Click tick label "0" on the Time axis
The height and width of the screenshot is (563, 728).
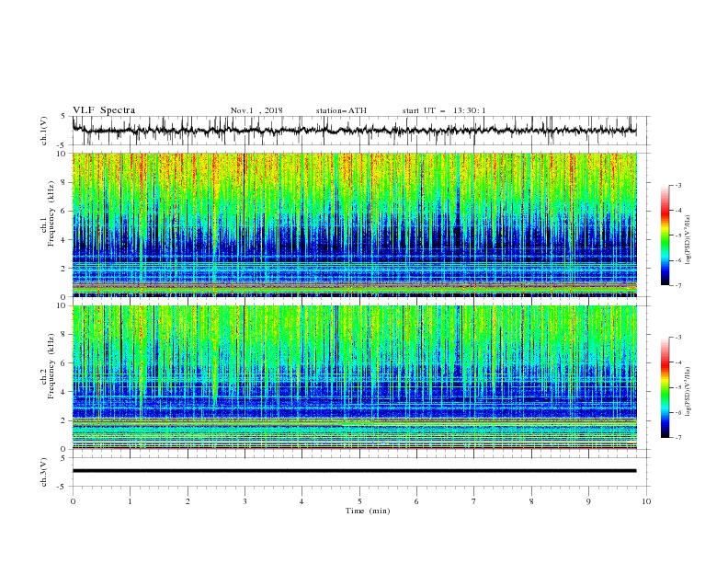tap(73, 501)
